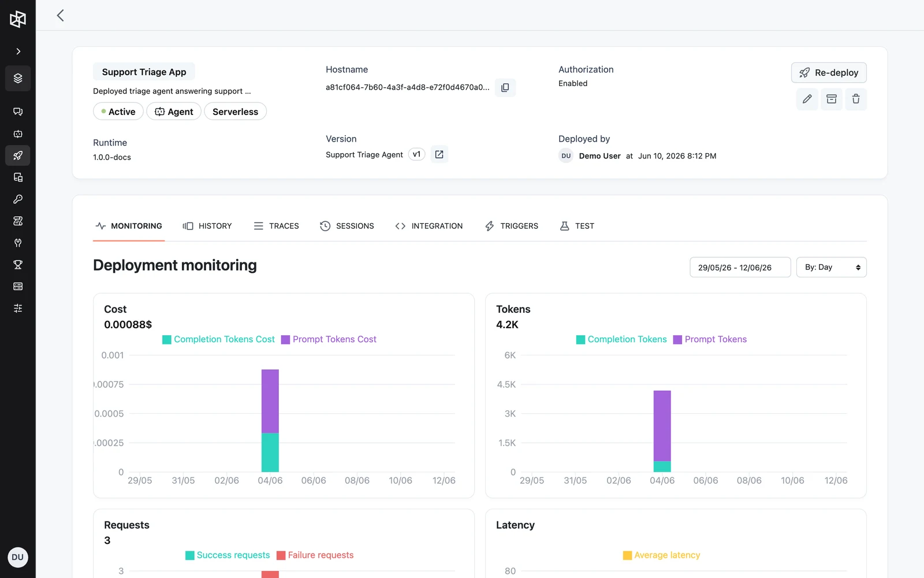This screenshot has width=924, height=578.
Task: Open the stacked layers sidebar icon
Action: point(18,78)
